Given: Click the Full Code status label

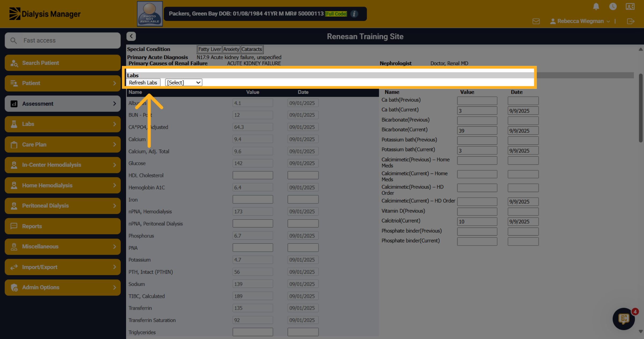Looking at the screenshot, I should [x=336, y=14].
